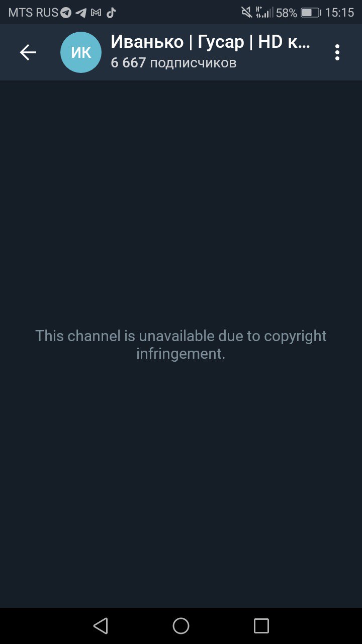
Task: Tap the muted sound status icon
Action: pyautogui.click(x=246, y=13)
